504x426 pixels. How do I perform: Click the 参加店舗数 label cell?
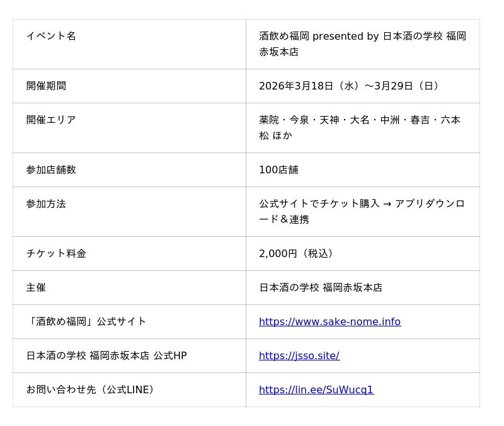coord(51,170)
